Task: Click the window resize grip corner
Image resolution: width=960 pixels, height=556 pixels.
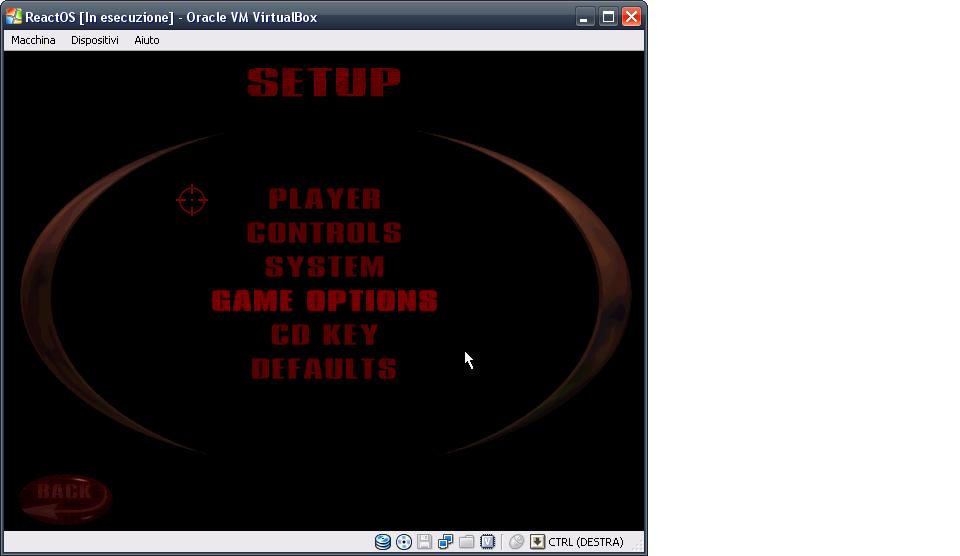Action: pyautogui.click(x=638, y=544)
